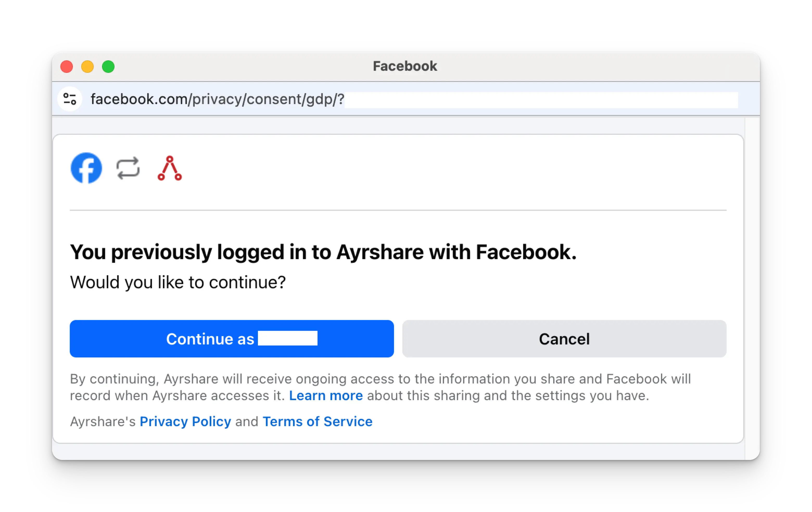Click the Would you like to continue text

coord(178,283)
